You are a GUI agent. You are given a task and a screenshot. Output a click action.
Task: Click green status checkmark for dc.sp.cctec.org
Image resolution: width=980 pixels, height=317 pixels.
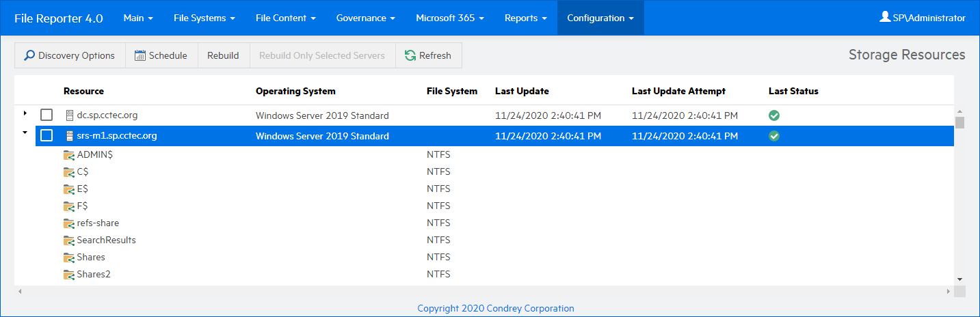click(x=774, y=115)
